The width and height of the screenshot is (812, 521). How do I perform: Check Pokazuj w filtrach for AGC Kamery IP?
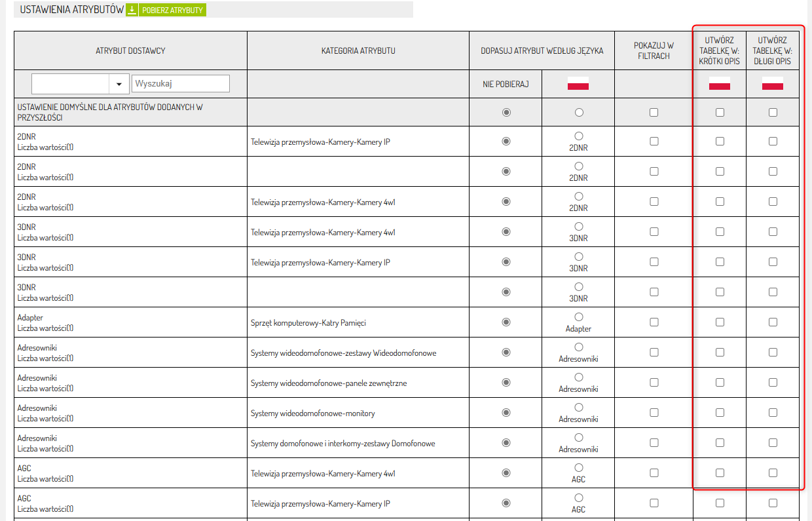click(654, 503)
